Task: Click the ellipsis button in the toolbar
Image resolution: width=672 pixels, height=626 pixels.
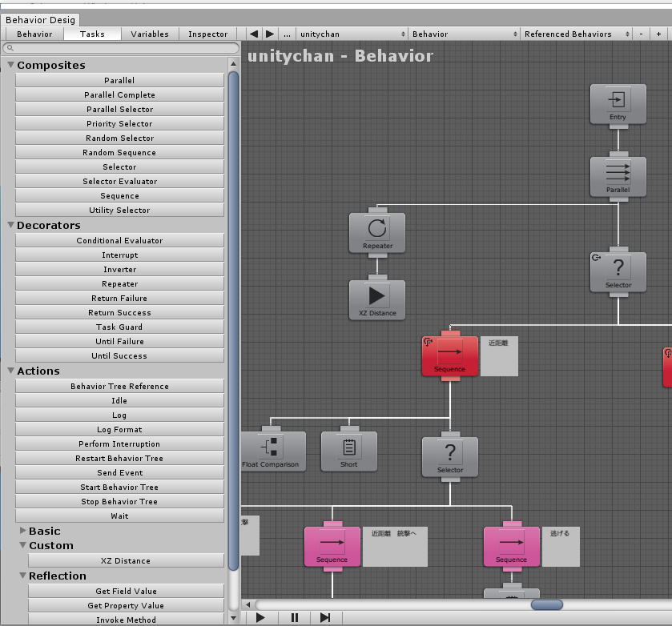Action: pos(288,34)
